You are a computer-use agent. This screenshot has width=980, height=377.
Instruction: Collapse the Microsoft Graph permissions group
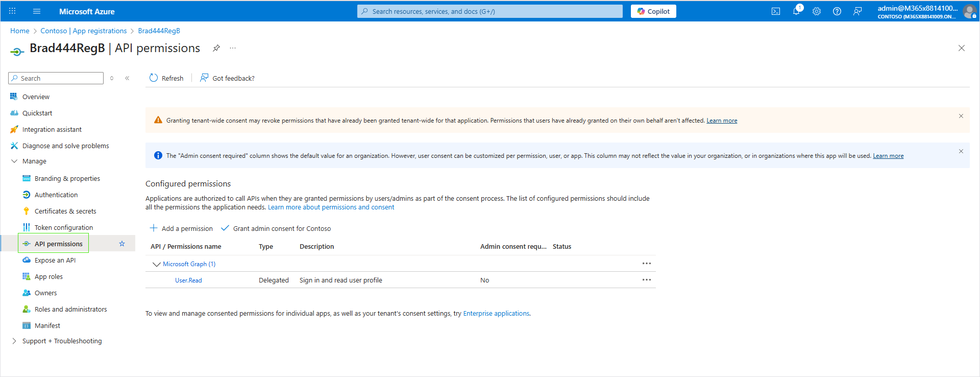click(x=156, y=264)
